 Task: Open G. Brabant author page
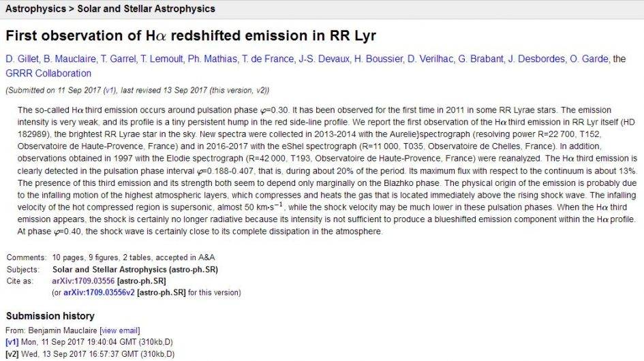pyautogui.click(x=480, y=59)
